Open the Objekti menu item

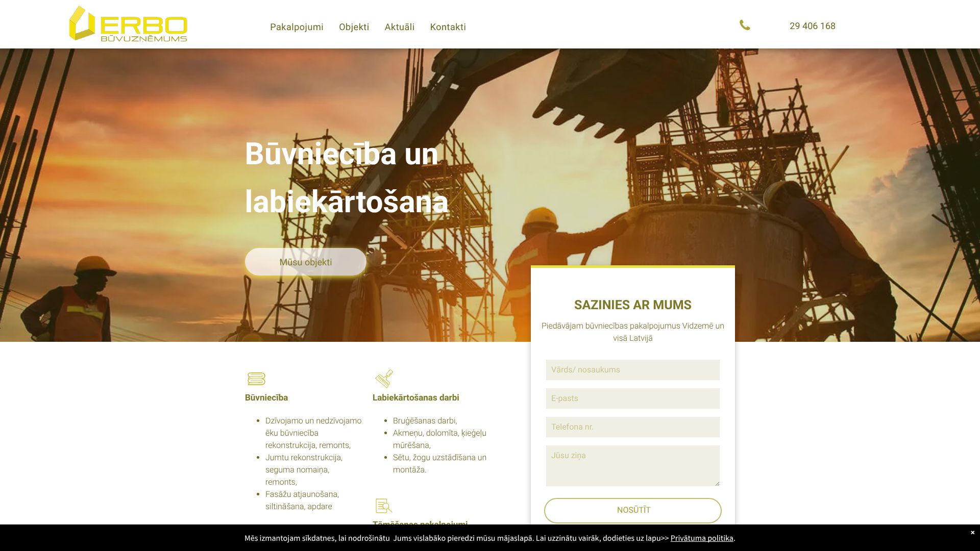pos(354,27)
